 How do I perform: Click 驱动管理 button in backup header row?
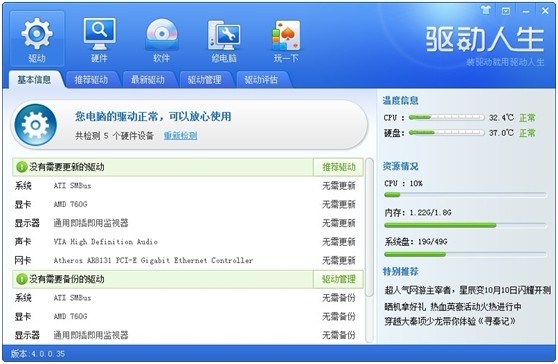point(338,279)
